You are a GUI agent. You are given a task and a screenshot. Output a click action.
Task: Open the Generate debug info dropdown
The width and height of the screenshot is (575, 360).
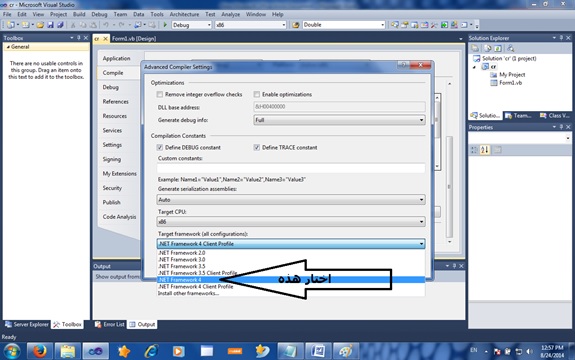point(339,120)
